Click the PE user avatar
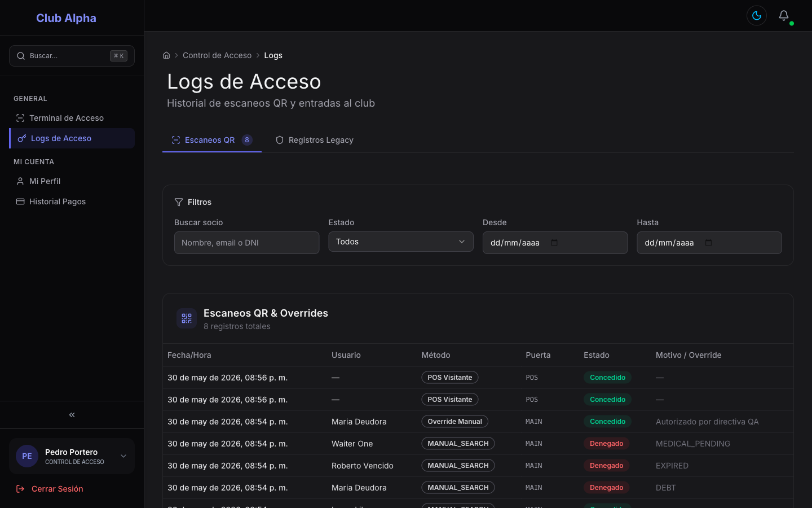812x508 pixels. [27, 456]
